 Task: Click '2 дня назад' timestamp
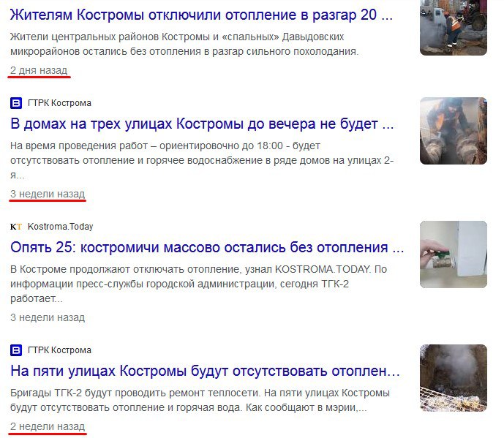[39, 70]
